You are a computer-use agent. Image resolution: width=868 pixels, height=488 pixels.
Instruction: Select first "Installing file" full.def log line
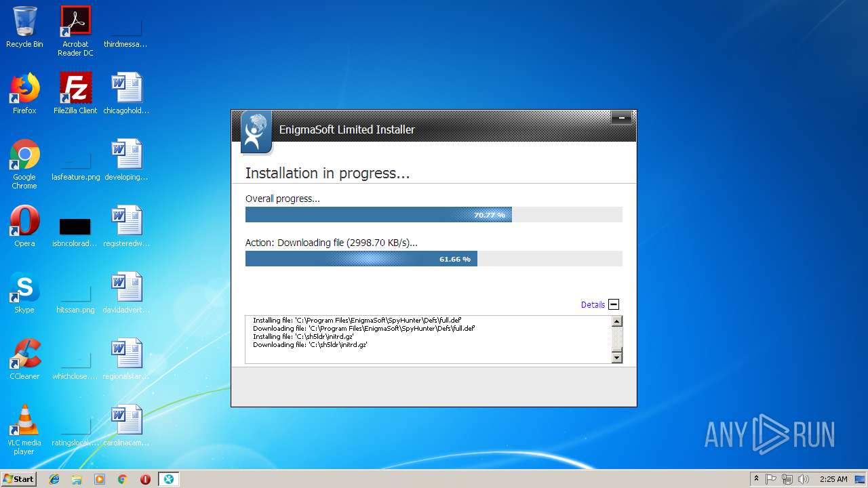357,321
